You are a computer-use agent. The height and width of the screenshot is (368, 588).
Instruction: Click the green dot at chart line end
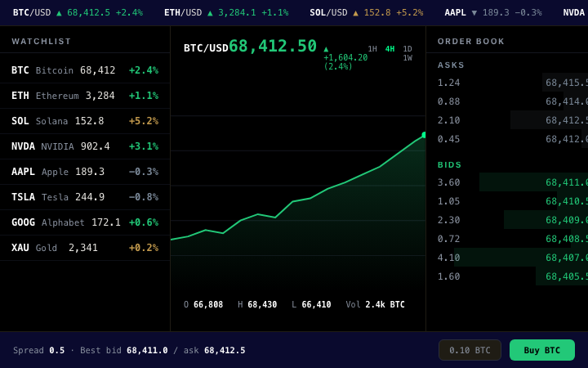coord(424,135)
